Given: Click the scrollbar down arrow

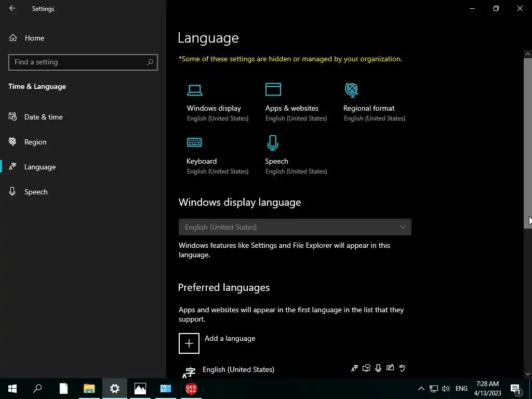Looking at the screenshot, I should pos(528,374).
